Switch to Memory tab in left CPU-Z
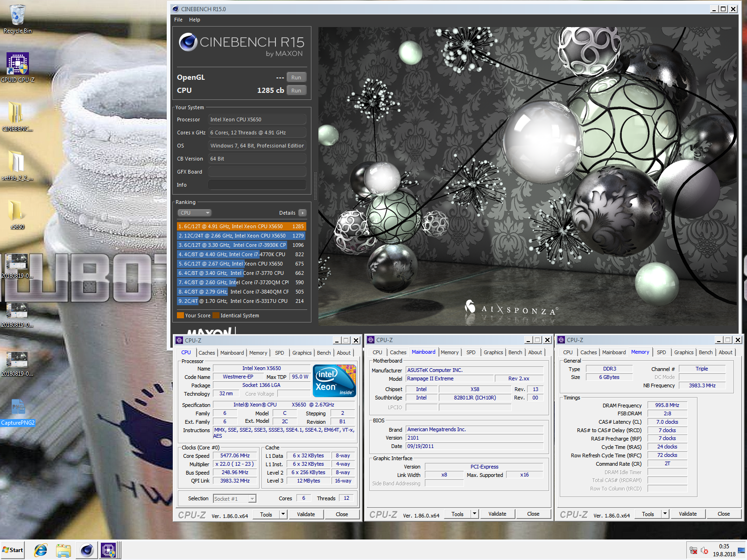Screen dimensions: 747x560 click(258, 353)
